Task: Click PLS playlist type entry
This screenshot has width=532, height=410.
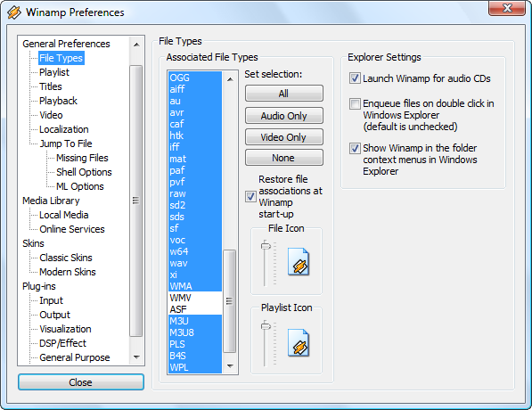Action: [x=195, y=344]
